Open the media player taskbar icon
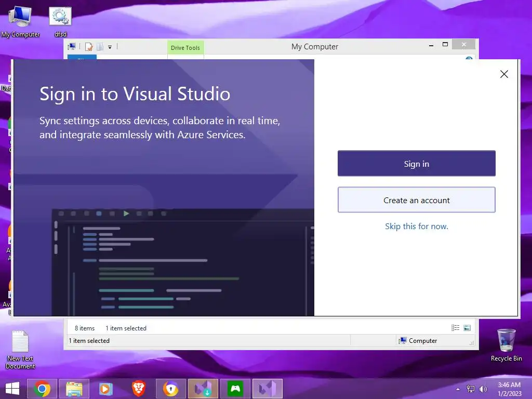Image resolution: width=532 pixels, height=399 pixels. coord(106,389)
